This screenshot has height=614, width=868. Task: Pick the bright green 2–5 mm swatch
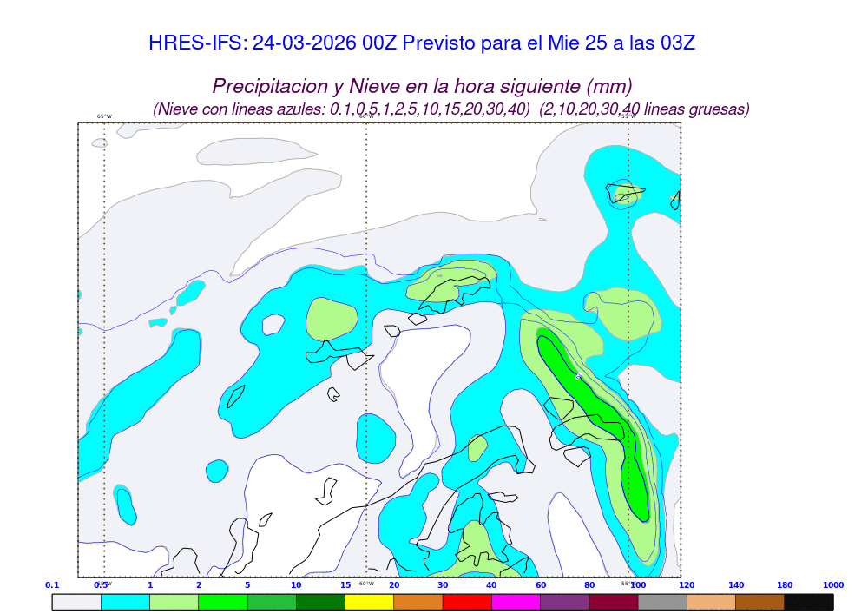[x=223, y=602]
